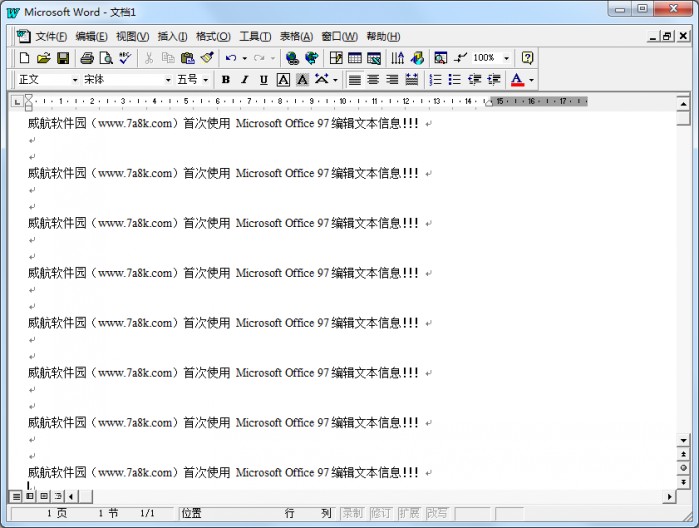The width and height of the screenshot is (699, 528).
Task: Switch to Outline view
Action: click(58, 496)
